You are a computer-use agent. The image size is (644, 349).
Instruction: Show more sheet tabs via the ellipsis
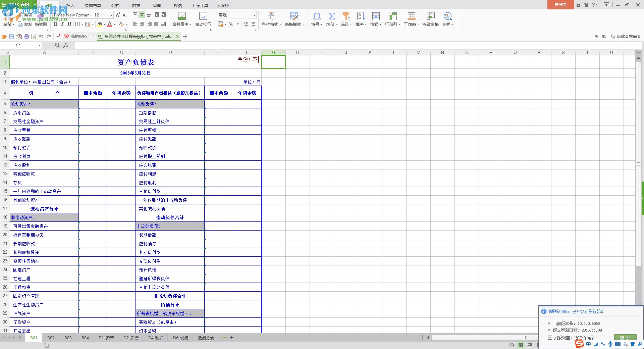tap(224, 338)
